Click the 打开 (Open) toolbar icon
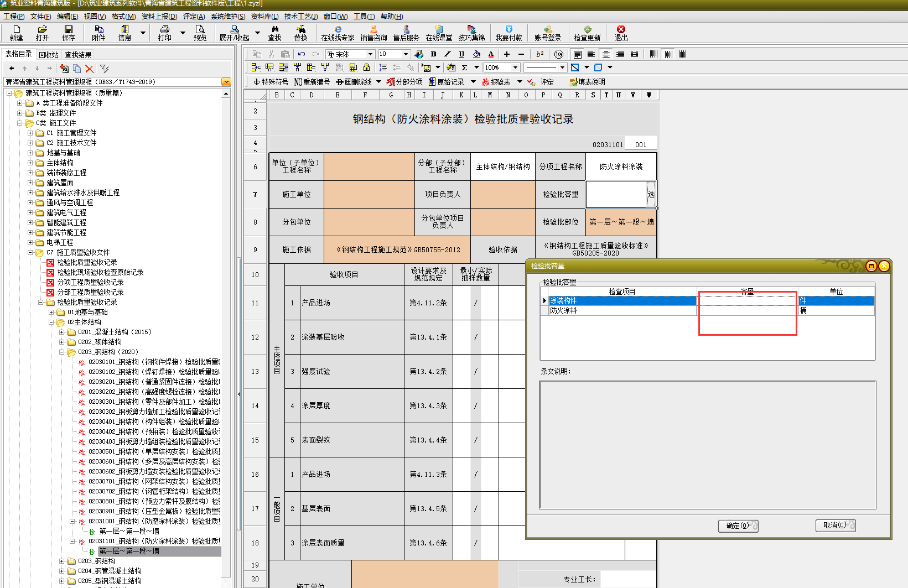This screenshot has height=588, width=908. pyautogui.click(x=42, y=33)
